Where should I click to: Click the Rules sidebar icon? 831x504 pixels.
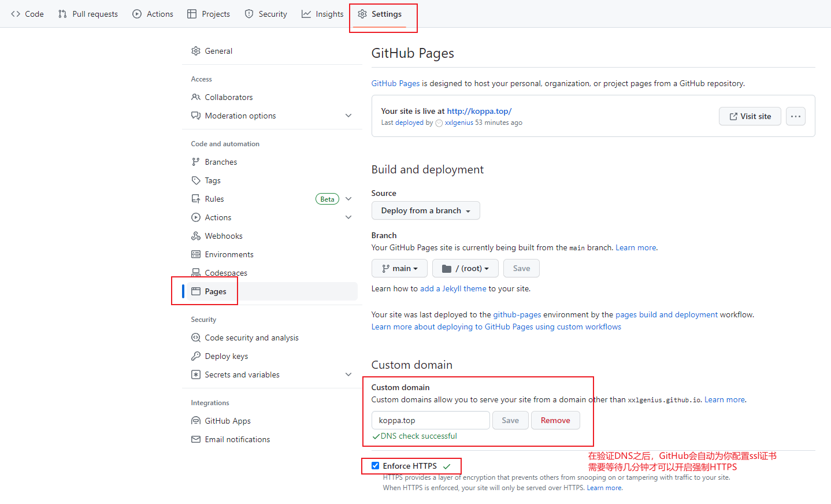coord(196,199)
